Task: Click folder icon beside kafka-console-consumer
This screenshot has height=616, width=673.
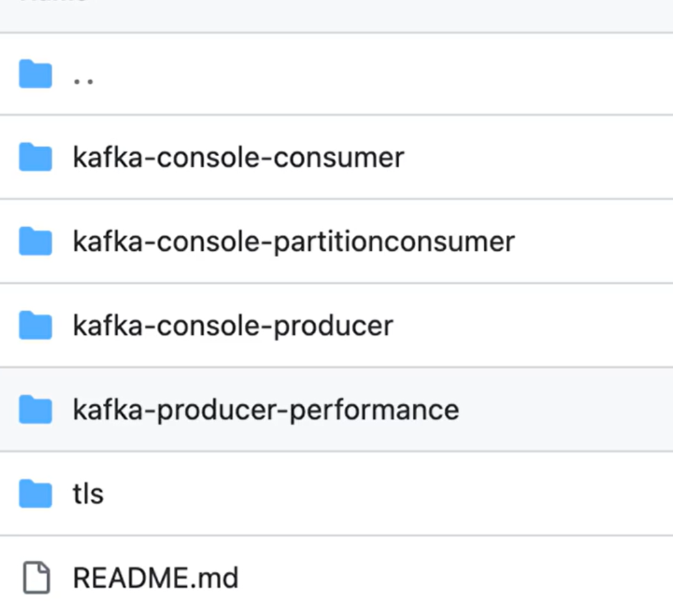Action: [x=35, y=157]
